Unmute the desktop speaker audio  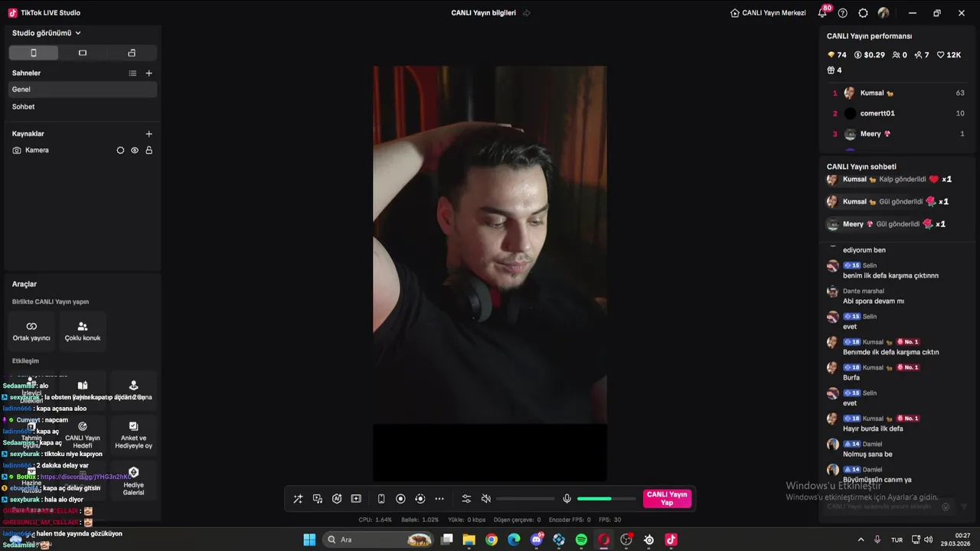(485, 499)
